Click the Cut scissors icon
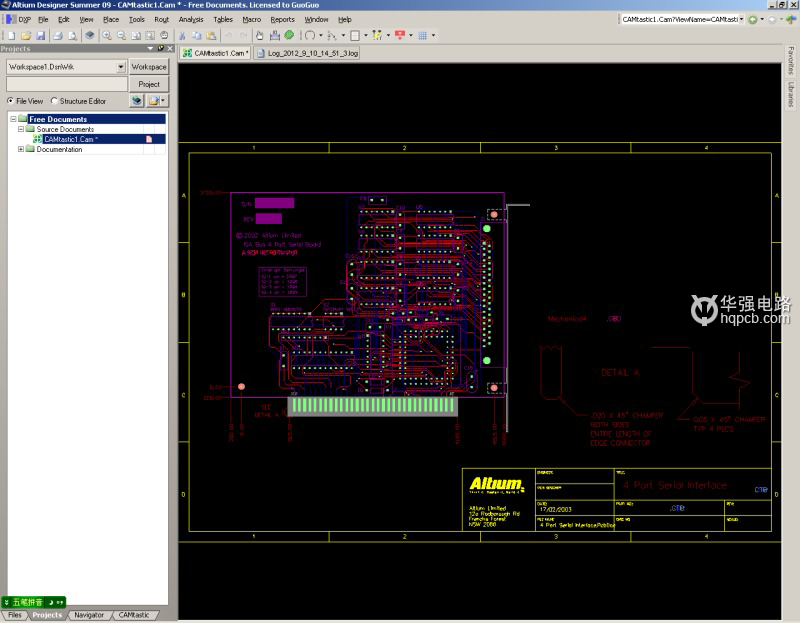This screenshot has height=623, width=800. tap(182, 35)
